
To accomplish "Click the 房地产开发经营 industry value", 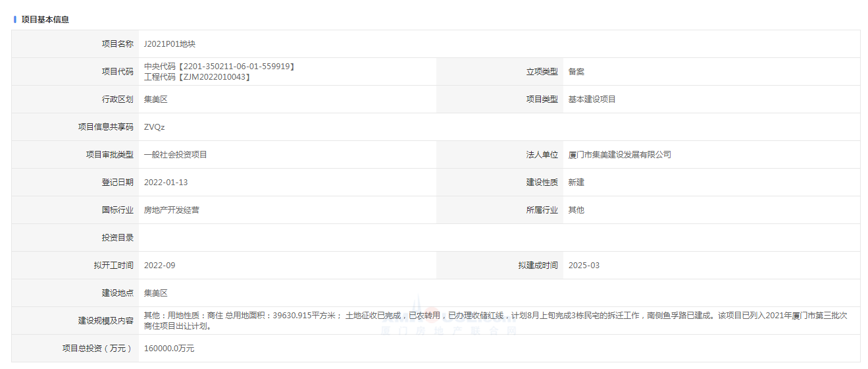I will point(172,210).
